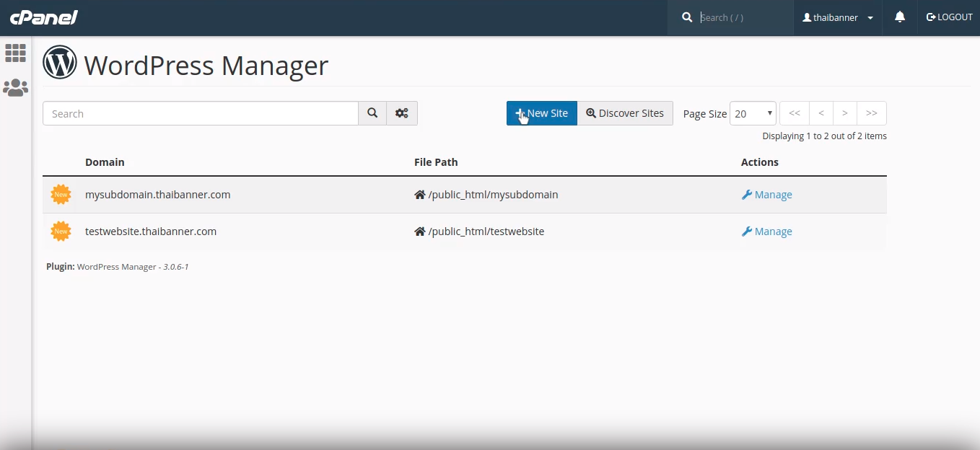Go to the next page with >
Image resolution: width=980 pixels, height=450 pixels.
(x=844, y=113)
